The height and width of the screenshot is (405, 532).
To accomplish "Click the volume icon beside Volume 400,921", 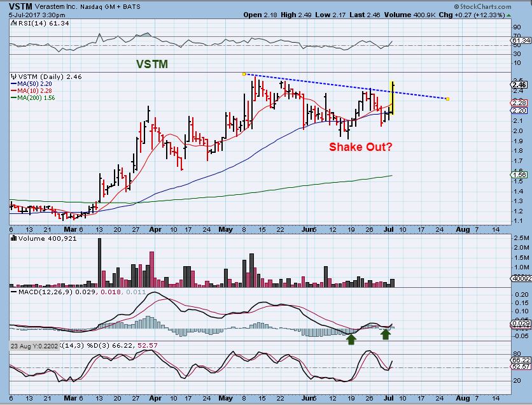I will (x=13, y=238).
